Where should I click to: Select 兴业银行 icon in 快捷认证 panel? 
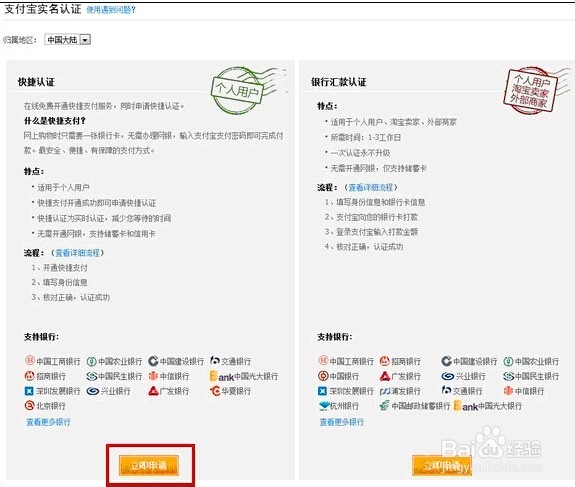93,391
